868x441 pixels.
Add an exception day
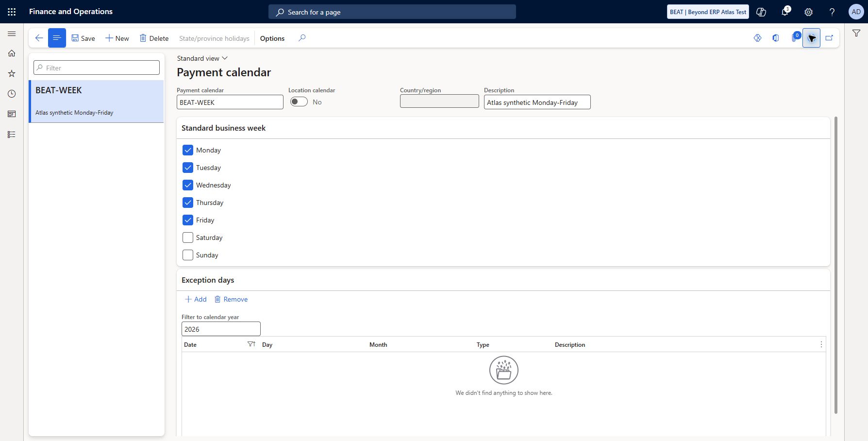[x=196, y=299]
